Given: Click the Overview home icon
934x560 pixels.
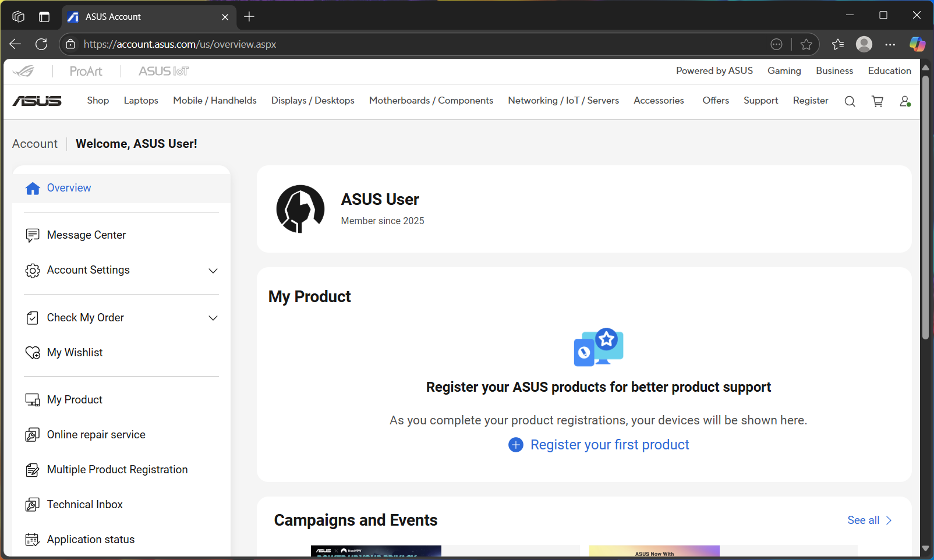Looking at the screenshot, I should click(x=33, y=188).
